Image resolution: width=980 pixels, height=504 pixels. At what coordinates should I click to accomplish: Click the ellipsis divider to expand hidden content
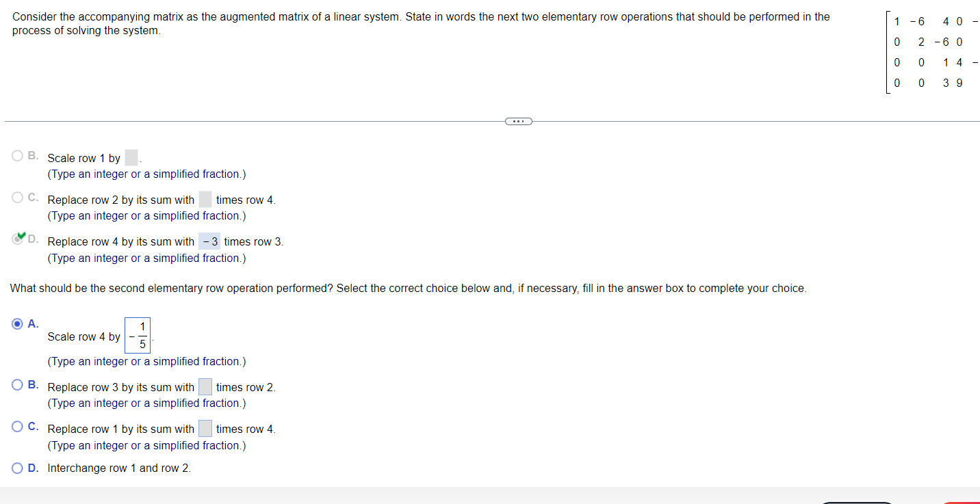[518, 121]
